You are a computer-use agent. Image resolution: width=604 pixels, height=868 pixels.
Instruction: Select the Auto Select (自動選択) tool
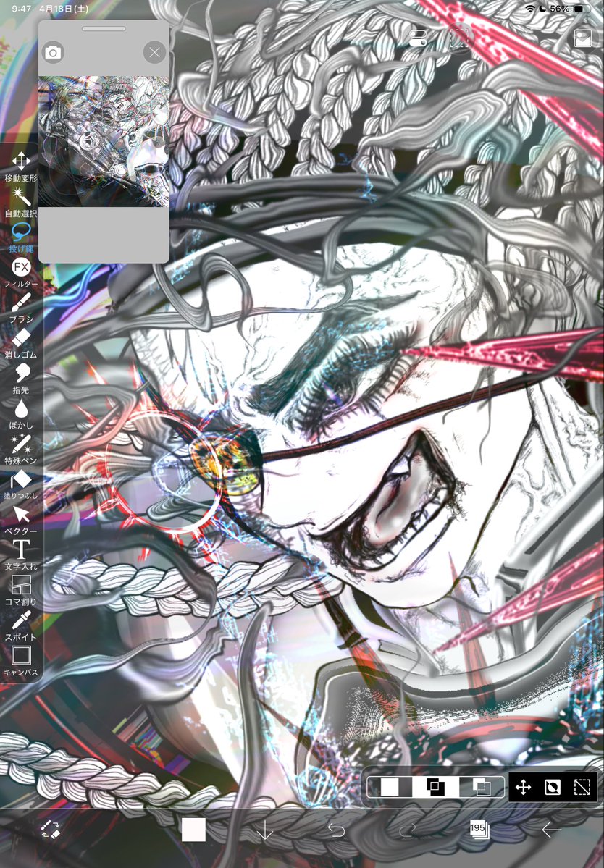[x=23, y=197]
